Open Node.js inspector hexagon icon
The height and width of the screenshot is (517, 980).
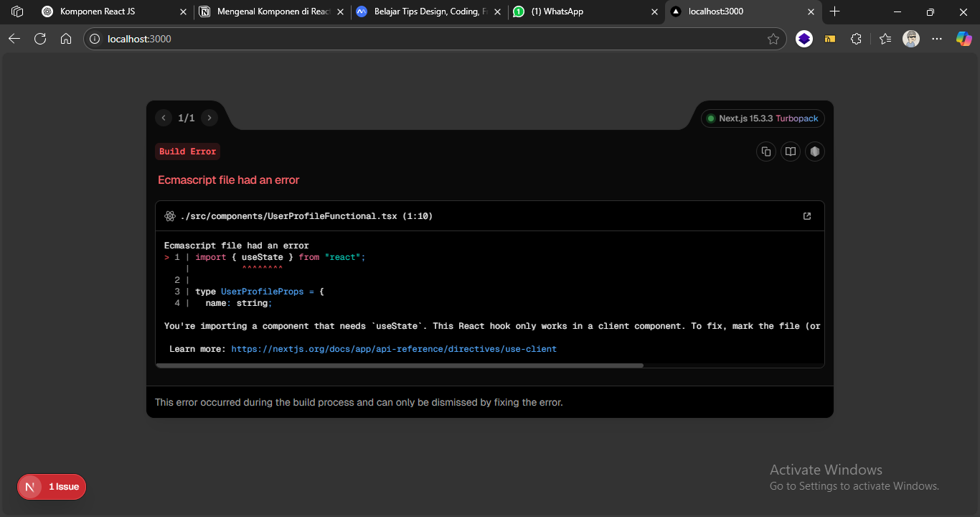pyautogui.click(x=814, y=152)
